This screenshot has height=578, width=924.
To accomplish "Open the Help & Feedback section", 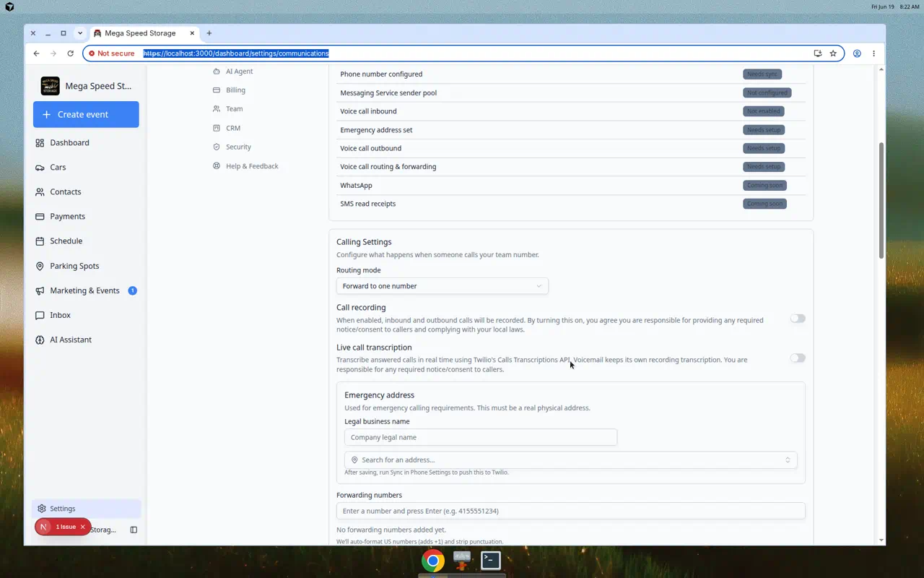I will [x=252, y=166].
